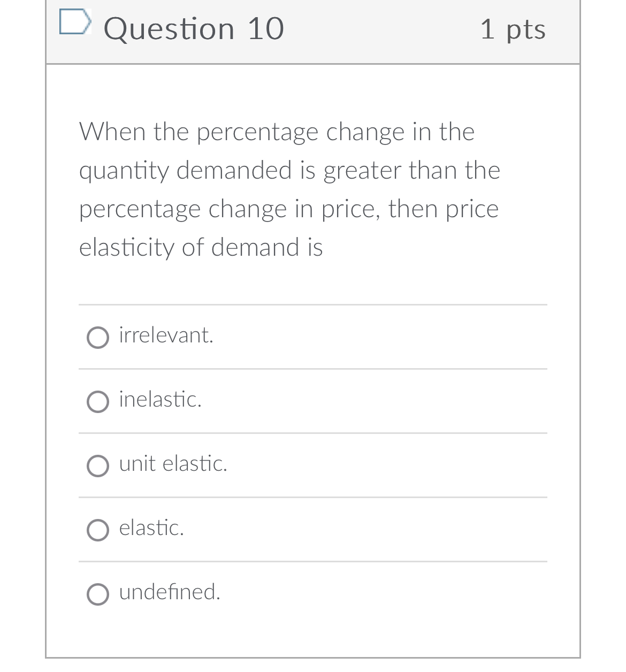This screenshot has width=626, height=672.
Task: Click the 'unit elastic.' answer text label
Action: point(173,464)
